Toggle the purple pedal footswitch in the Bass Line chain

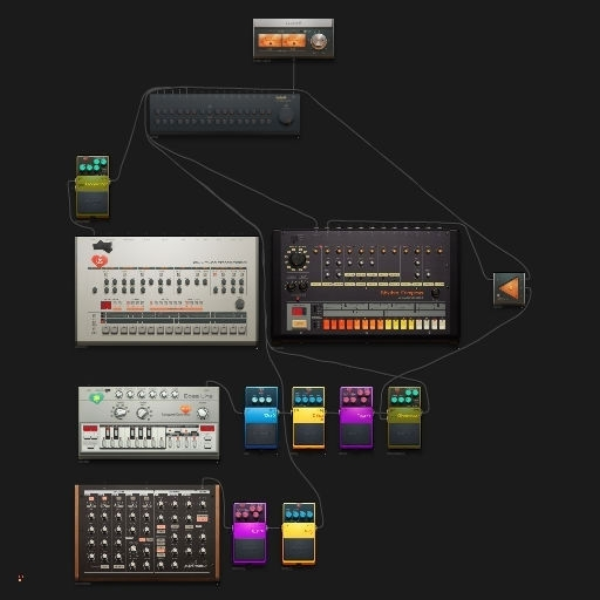(356, 434)
